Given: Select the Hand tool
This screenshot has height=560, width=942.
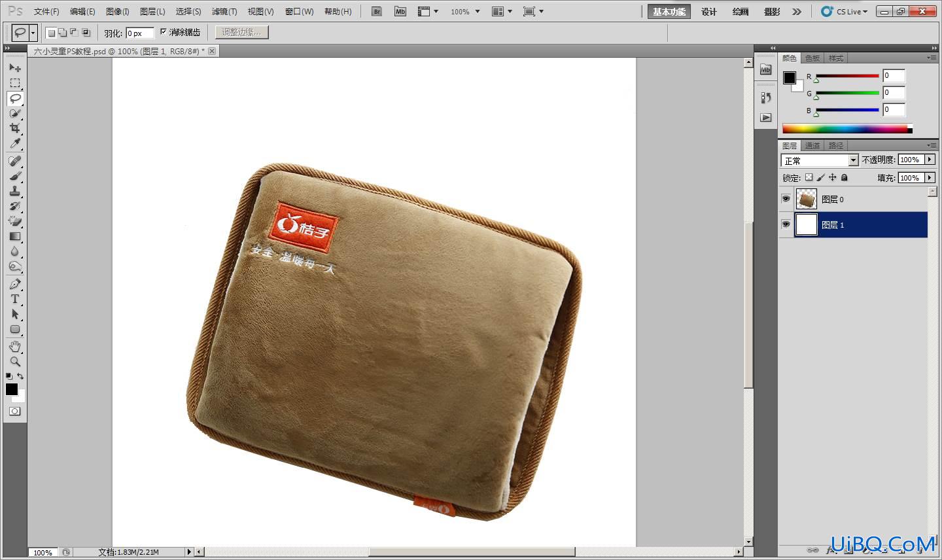Looking at the screenshot, I should pyautogui.click(x=15, y=346).
